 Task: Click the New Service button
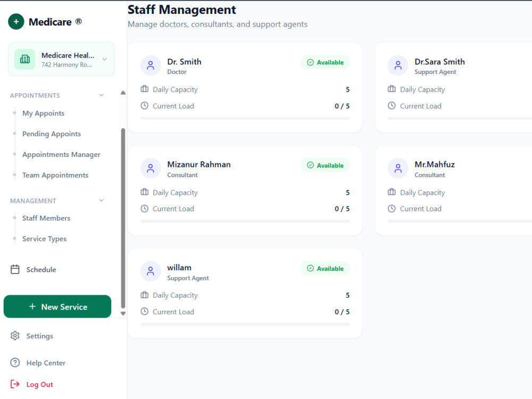57,306
